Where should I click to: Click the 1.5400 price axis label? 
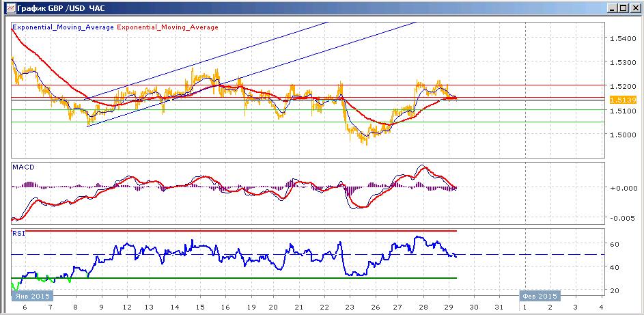point(623,38)
